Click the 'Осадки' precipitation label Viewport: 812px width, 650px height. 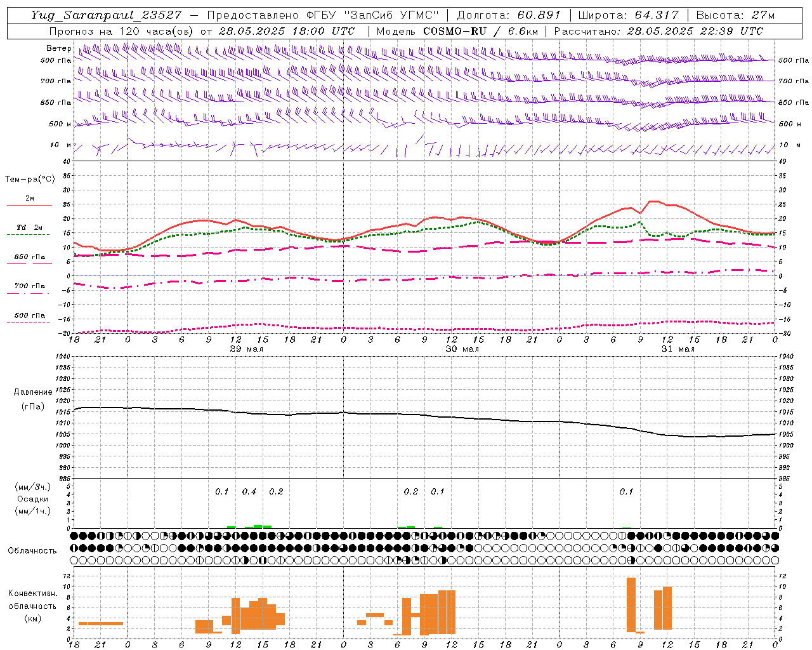click(32, 499)
